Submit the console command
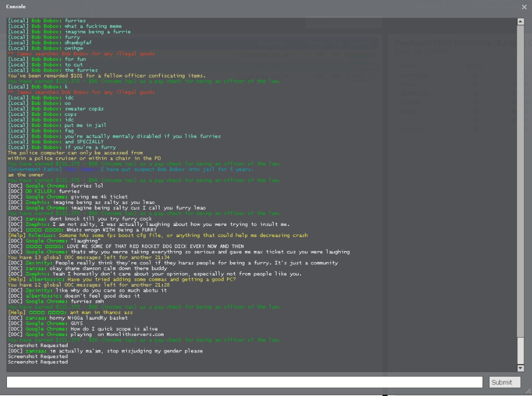 pyautogui.click(x=505, y=382)
